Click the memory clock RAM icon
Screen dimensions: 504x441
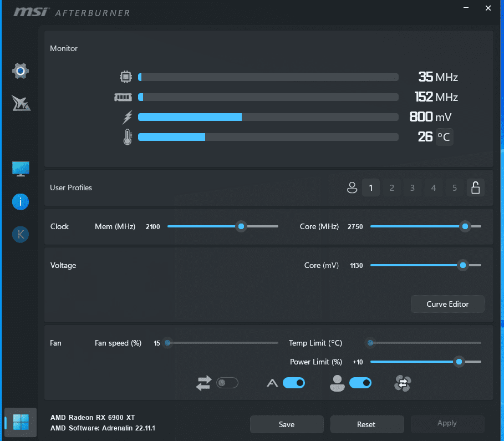pos(123,97)
